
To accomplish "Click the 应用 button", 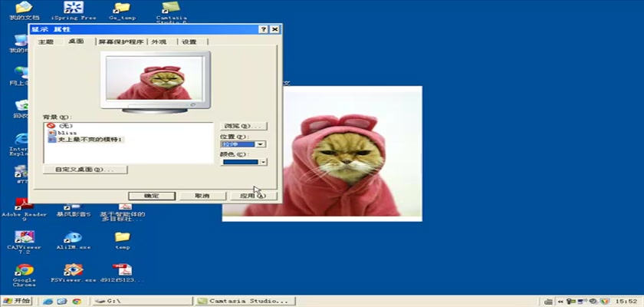I will coord(253,196).
